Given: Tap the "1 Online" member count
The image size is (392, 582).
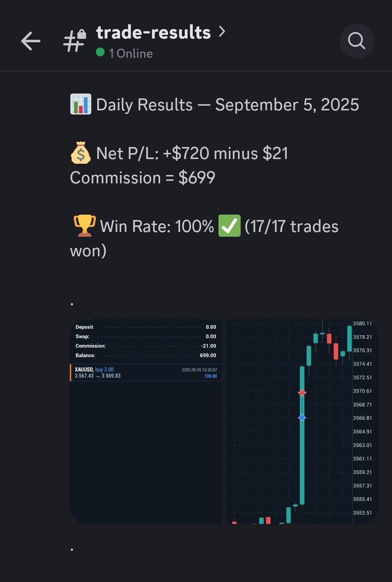Looking at the screenshot, I should click(x=131, y=53).
